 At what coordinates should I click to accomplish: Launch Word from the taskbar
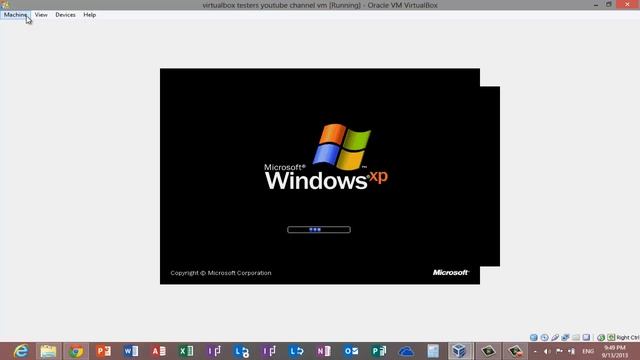point(131,351)
